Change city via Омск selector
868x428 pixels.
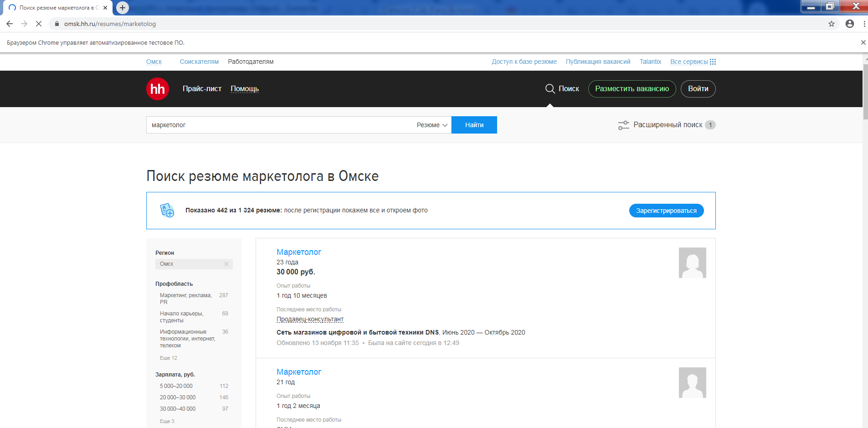(154, 62)
